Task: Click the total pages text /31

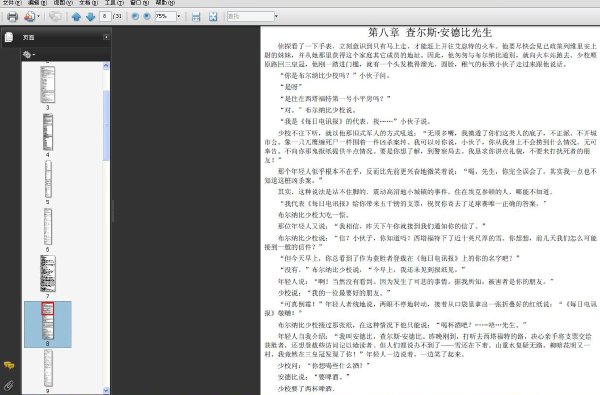Action: [x=117, y=16]
